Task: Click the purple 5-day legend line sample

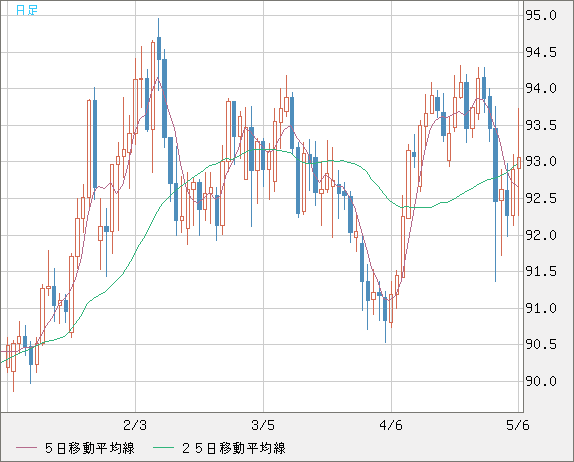Action: [26, 448]
